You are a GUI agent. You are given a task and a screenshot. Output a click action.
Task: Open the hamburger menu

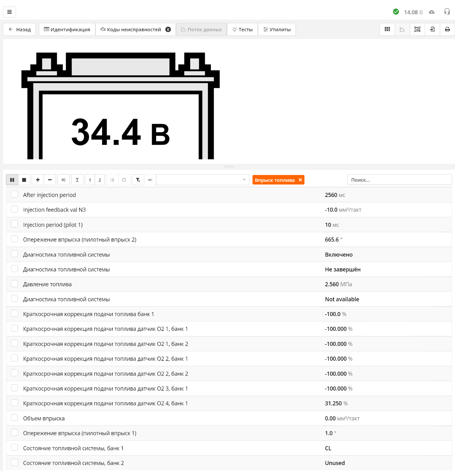9,12
